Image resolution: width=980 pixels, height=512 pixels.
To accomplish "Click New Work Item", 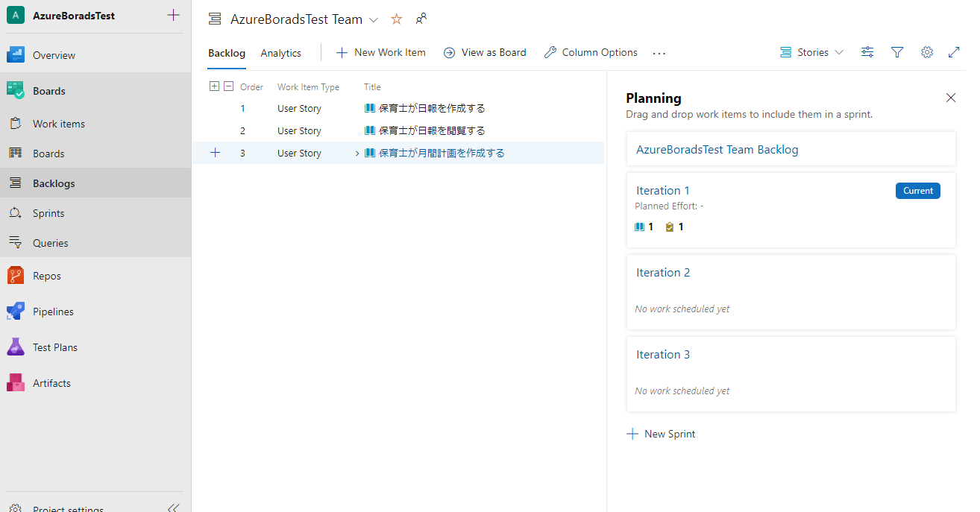I will pos(381,52).
